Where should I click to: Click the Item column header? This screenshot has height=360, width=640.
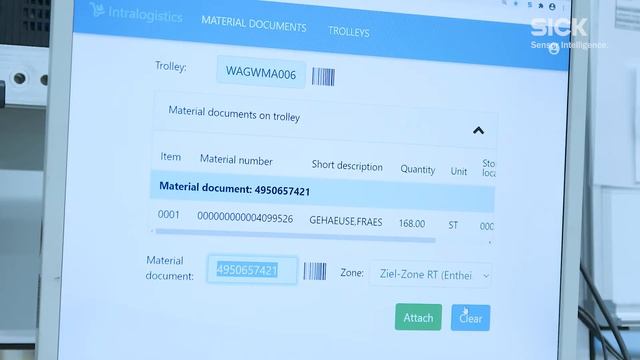pyautogui.click(x=171, y=157)
